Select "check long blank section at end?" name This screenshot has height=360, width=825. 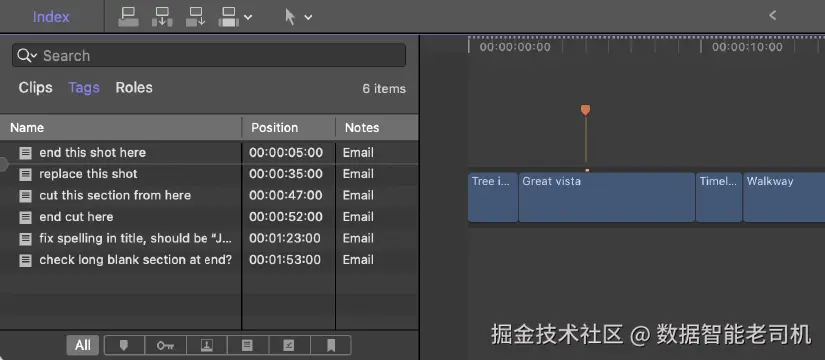136,260
